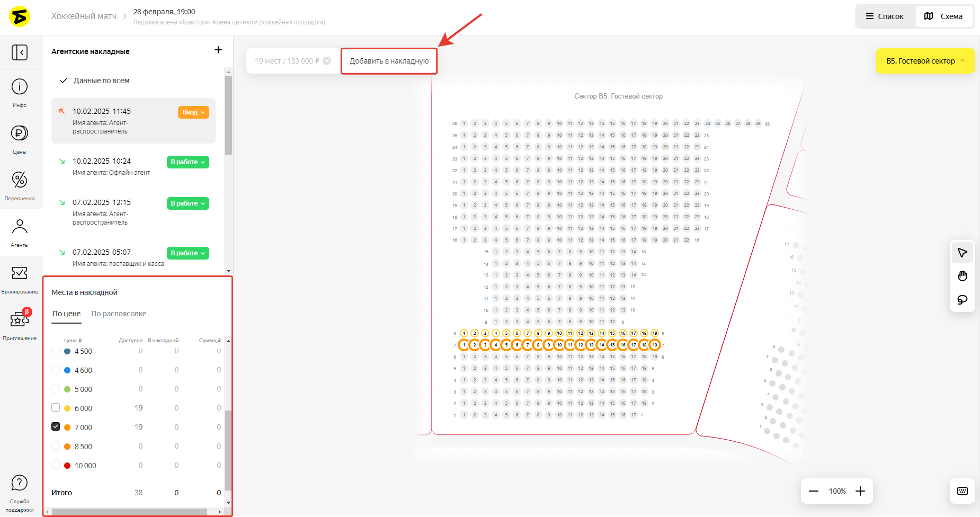
Task: Switch to the По распоясовке tab
Action: [119, 314]
